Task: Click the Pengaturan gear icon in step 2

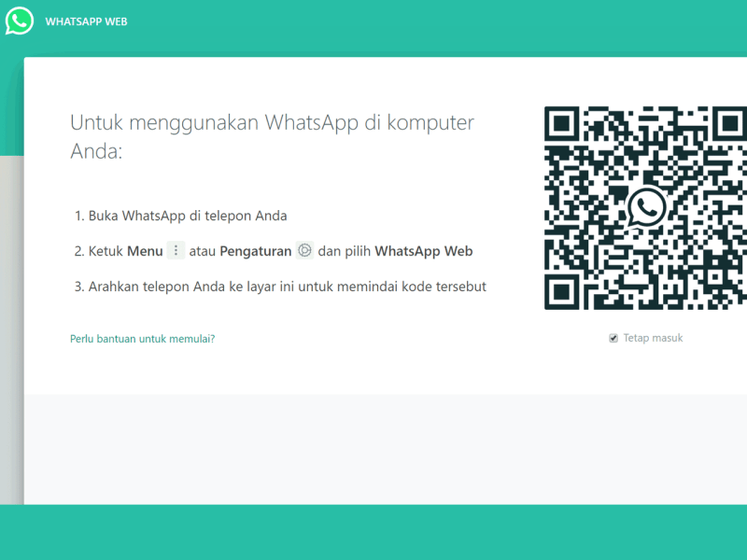Action: 304,250
